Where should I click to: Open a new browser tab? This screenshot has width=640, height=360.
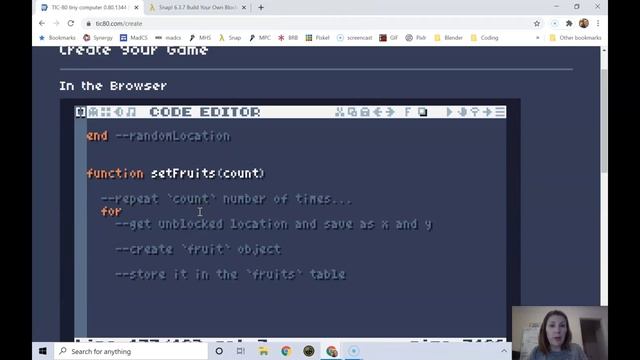click(261, 7)
